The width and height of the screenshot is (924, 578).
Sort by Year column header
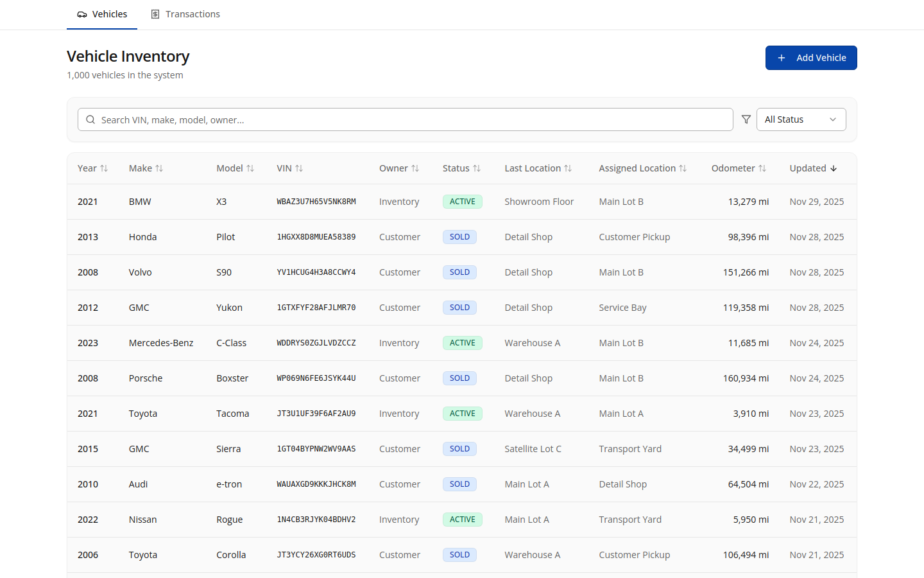(93, 168)
